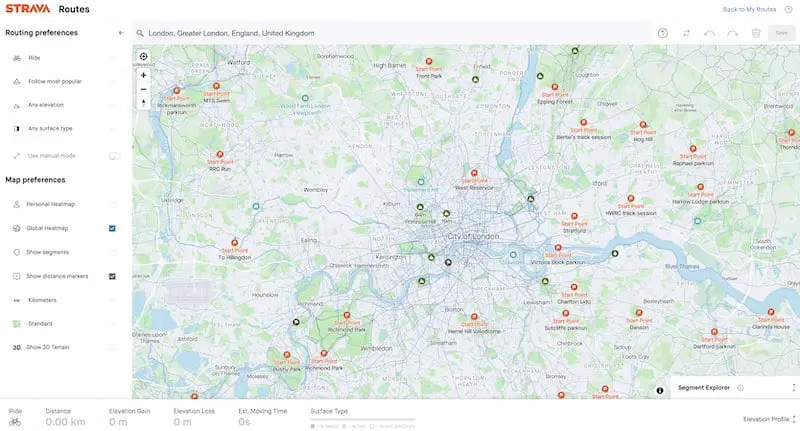Reset map compass orientation
Image resolution: width=800 pixels, height=431 pixels.
coord(143,103)
